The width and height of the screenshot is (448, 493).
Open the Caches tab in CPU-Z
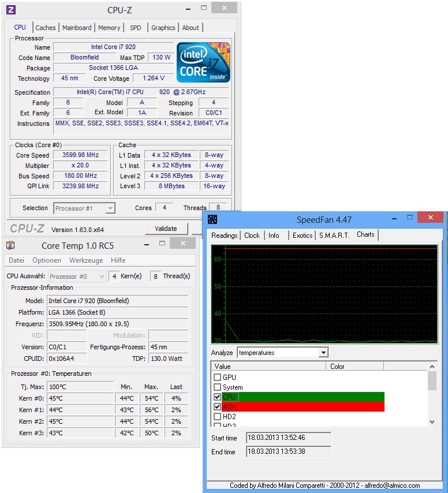45,28
